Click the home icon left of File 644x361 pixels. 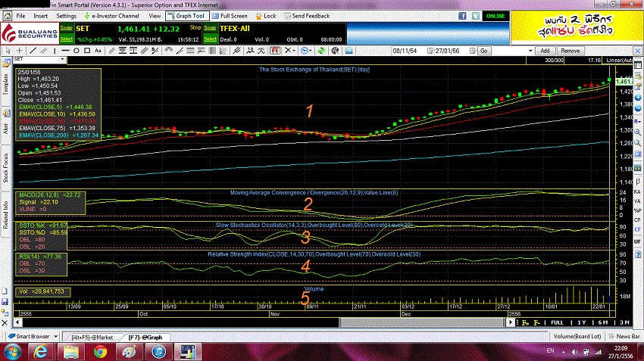pos(8,16)
